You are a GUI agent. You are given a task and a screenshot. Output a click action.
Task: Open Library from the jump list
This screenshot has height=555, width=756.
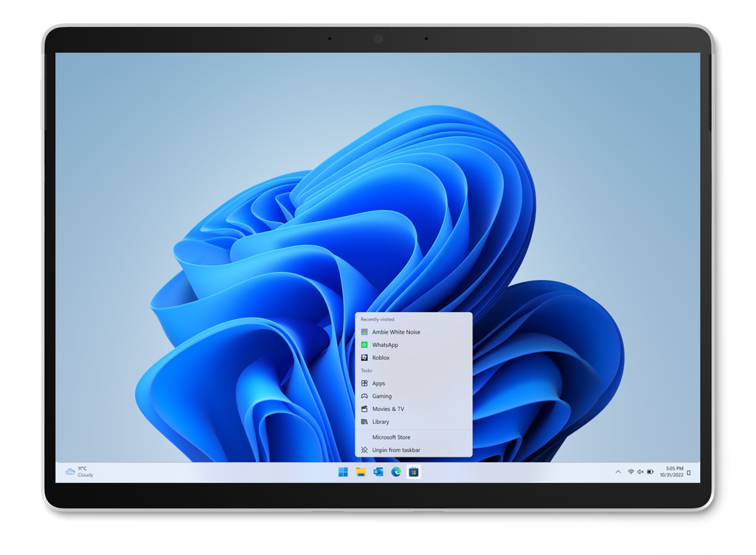pyautogui.click(x=380, y=422)
